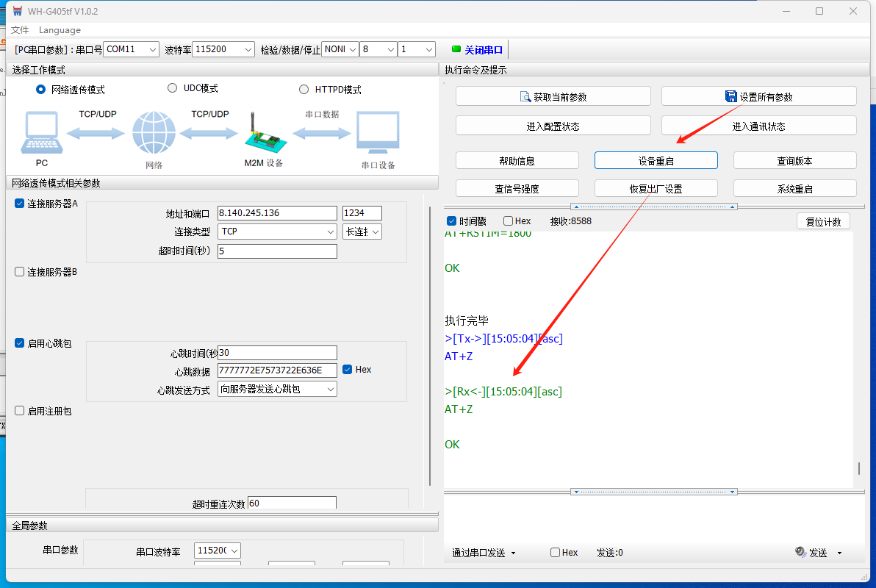Click the PC laptop diagram icon

tap(41, 134)
